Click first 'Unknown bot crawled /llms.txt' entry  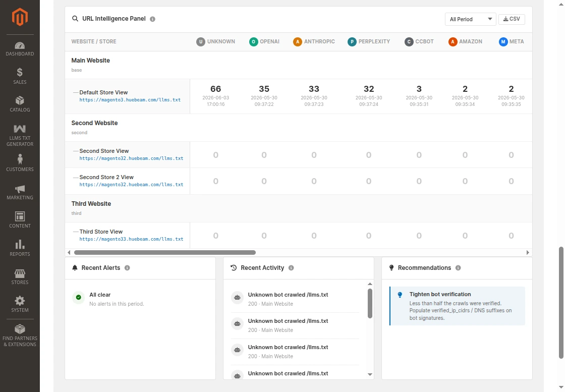(x=288, y=295)
